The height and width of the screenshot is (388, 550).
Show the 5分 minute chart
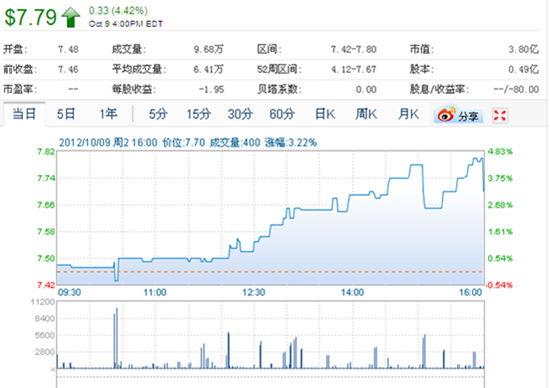click(158, 114)
